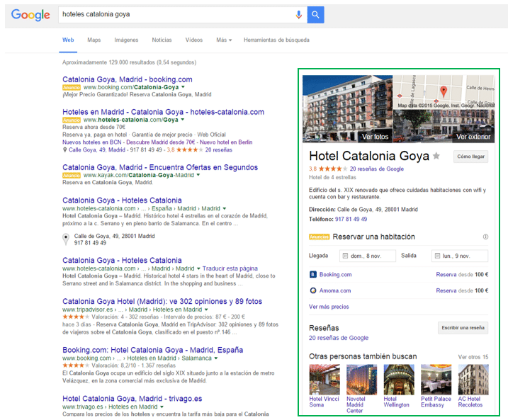Click the Booking.com logo icon in the price list

tap(313, 274)
